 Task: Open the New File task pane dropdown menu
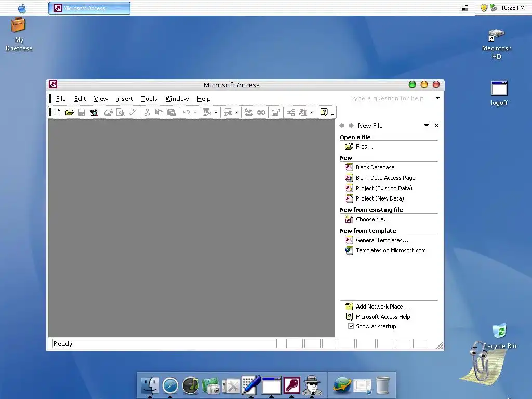427,125
